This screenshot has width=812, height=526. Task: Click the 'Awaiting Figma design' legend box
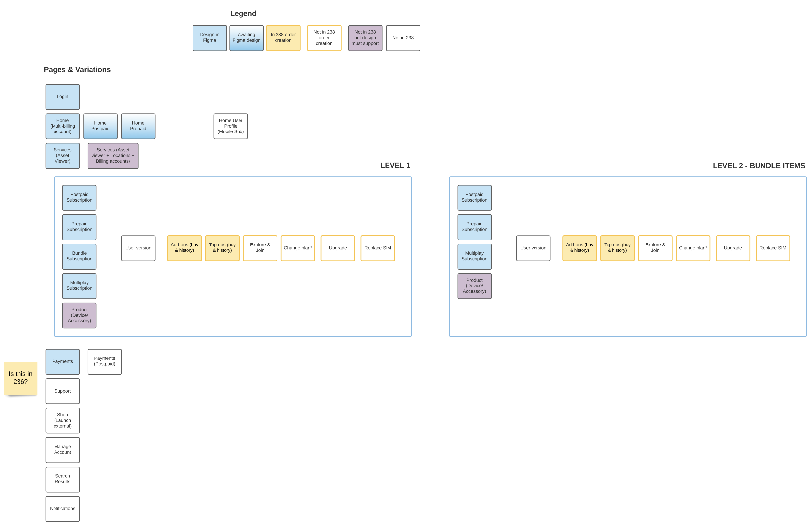[x=246, y=38]
